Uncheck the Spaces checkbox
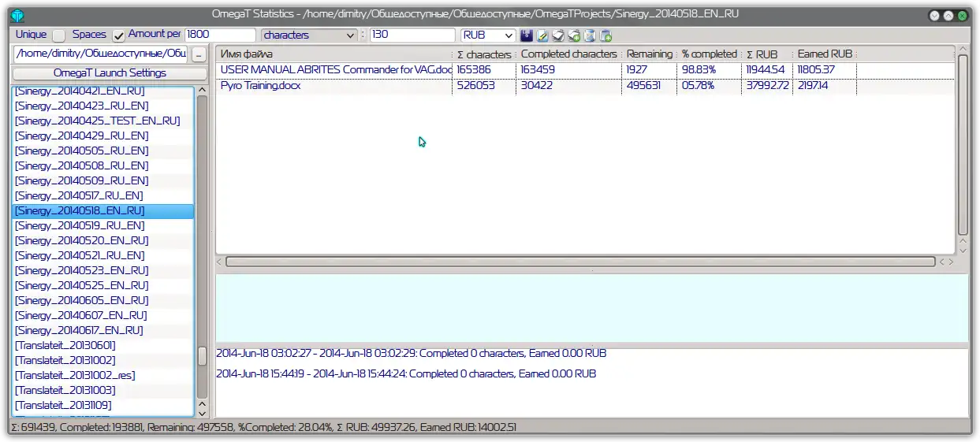Screen dimensions: 980x442 pyautogui.click(x=118, y=35)
